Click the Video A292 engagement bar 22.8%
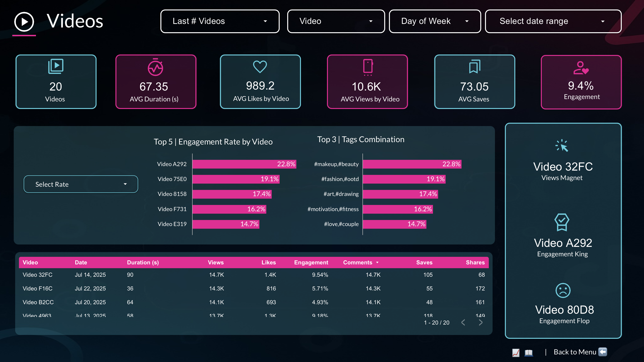The height and width of the screenshot is (362, 644). pos(244,164)
